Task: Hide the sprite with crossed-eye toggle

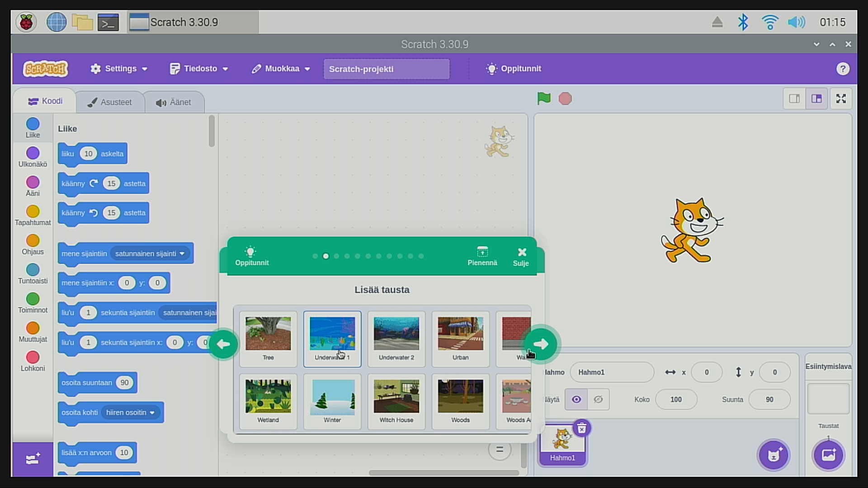Action: (x=598, y=399)
